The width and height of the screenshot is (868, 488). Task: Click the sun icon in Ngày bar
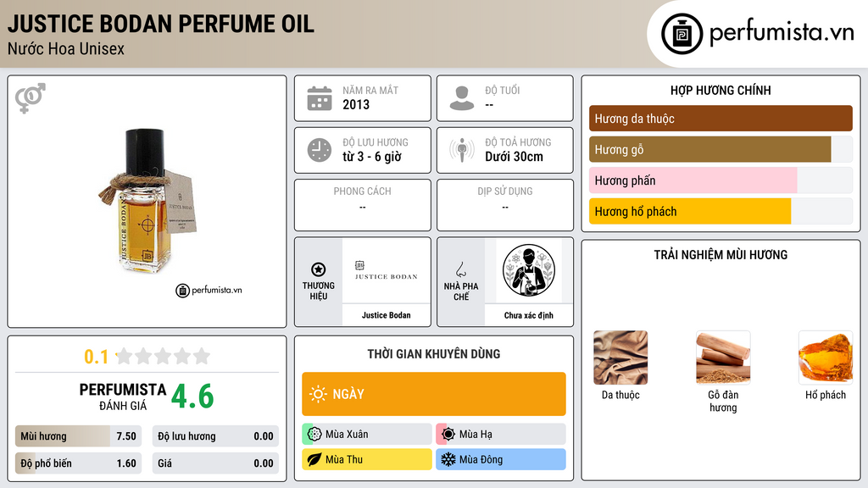tap(319, 394)
